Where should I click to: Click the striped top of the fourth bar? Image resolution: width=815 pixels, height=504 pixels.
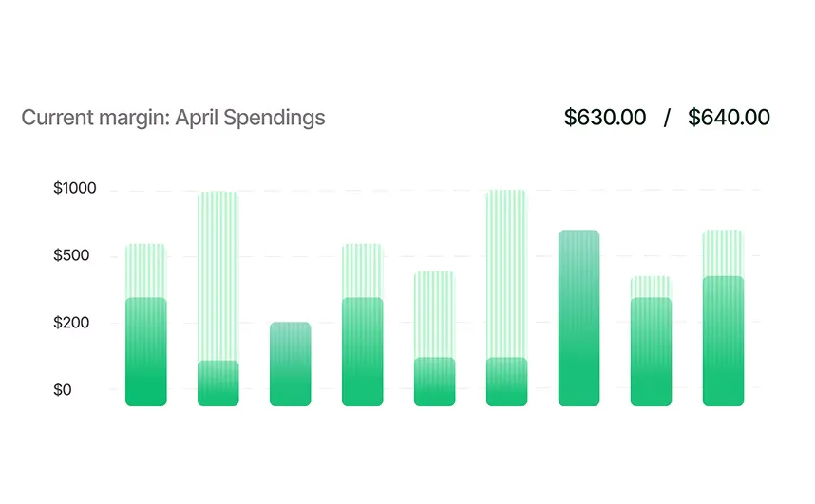tap(362, 271)
